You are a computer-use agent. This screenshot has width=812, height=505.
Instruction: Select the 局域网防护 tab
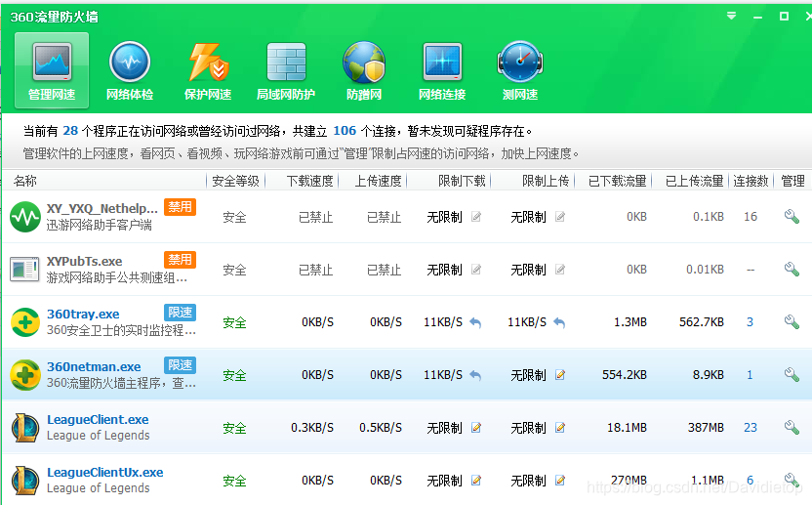point(286,70)
